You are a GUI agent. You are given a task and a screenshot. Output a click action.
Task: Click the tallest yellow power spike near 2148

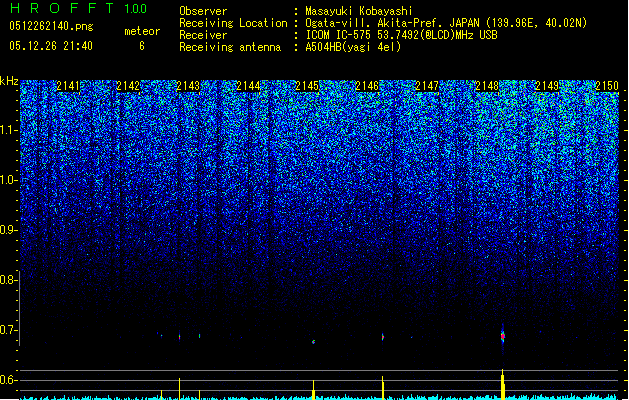pyautogui.click(x=503, y=384)
